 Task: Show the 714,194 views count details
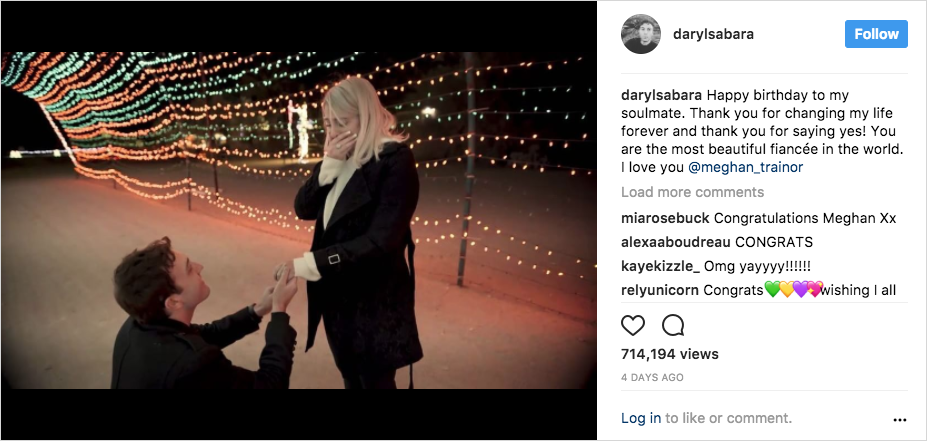point(670,354)
